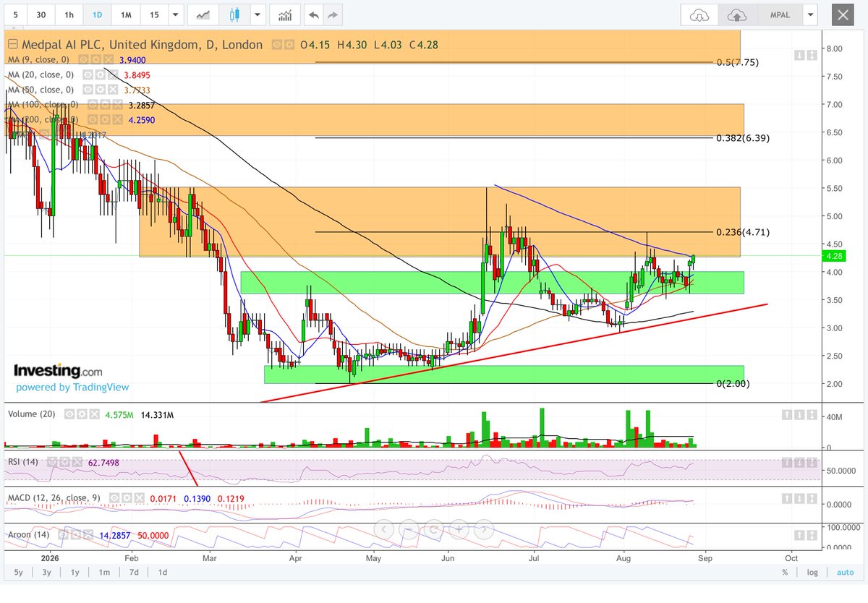868x603 pixels.
Task: Open settings gear for Volume (20)
Action: pyautogui.click(x=80, y=414)
